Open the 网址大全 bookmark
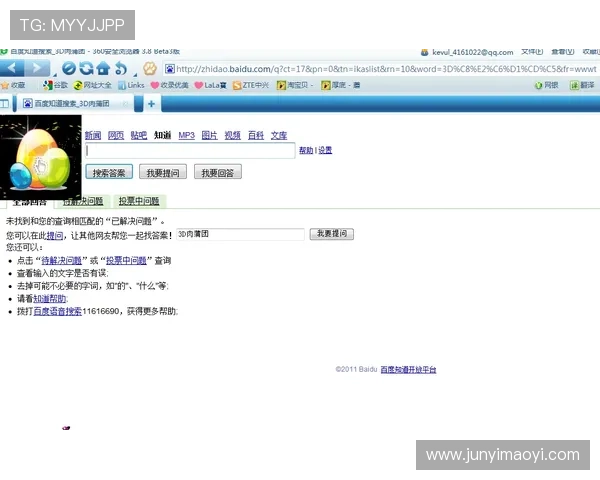 pyautogui.click(x=92, y=85)
